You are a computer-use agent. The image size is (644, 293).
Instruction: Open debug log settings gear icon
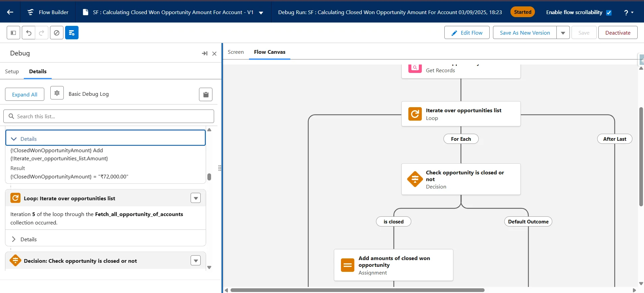(x=57, y=93)
